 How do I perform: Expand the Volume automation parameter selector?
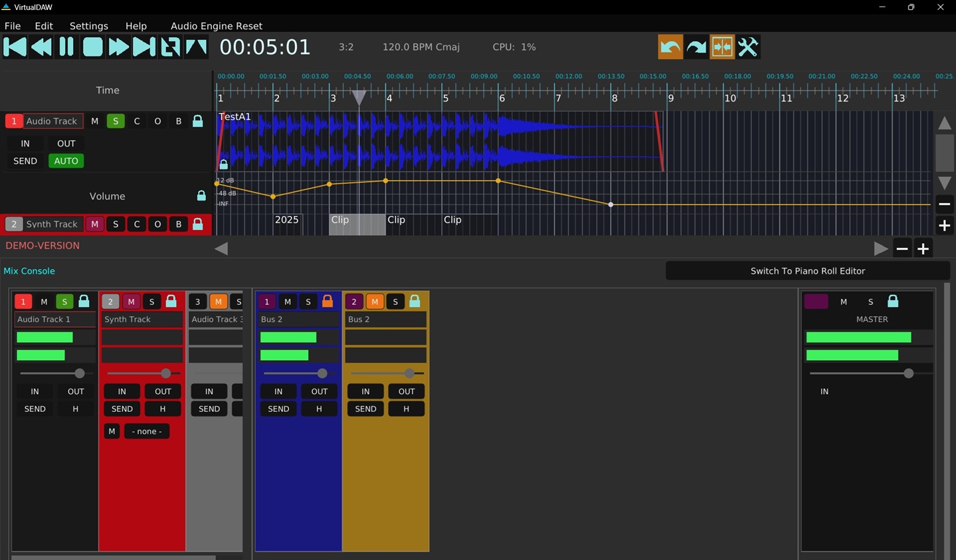pos(107,196)
